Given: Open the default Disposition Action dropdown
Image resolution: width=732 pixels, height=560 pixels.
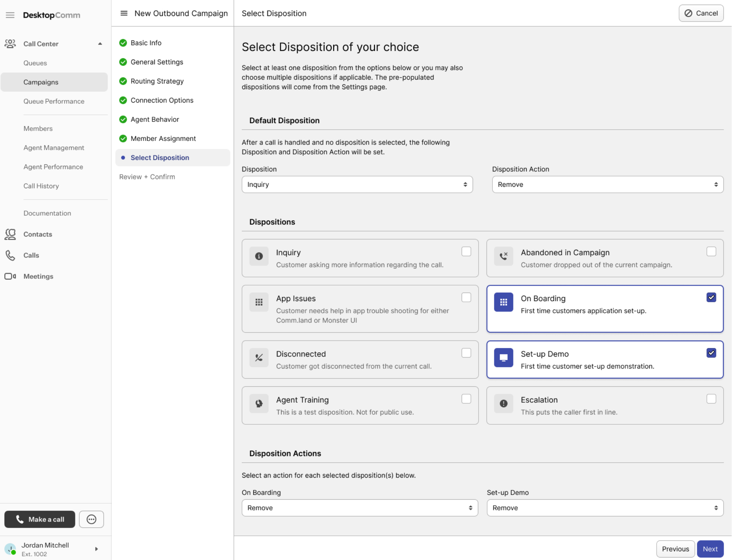Looking at the screenshot, I should (607, 185).
